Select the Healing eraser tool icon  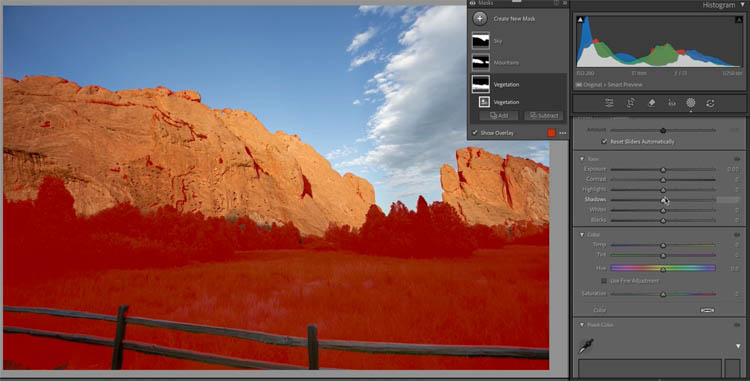(x=651, y=103)
